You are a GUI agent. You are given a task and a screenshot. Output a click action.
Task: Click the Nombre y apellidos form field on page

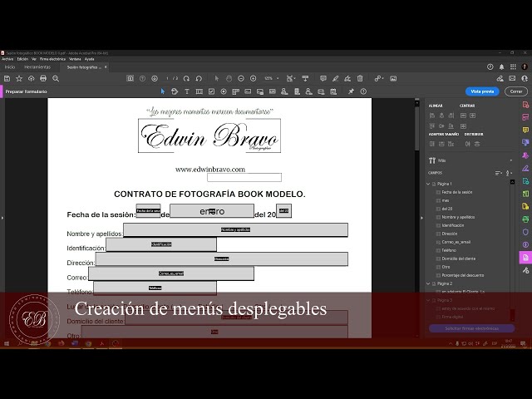[235, 230]
